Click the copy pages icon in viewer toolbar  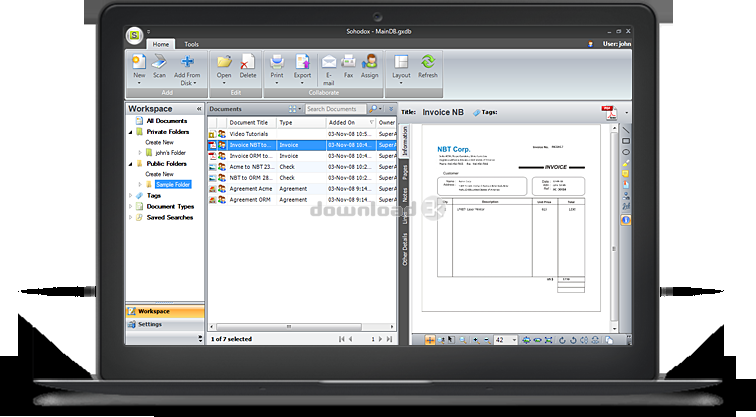click(x=609, y=340)
